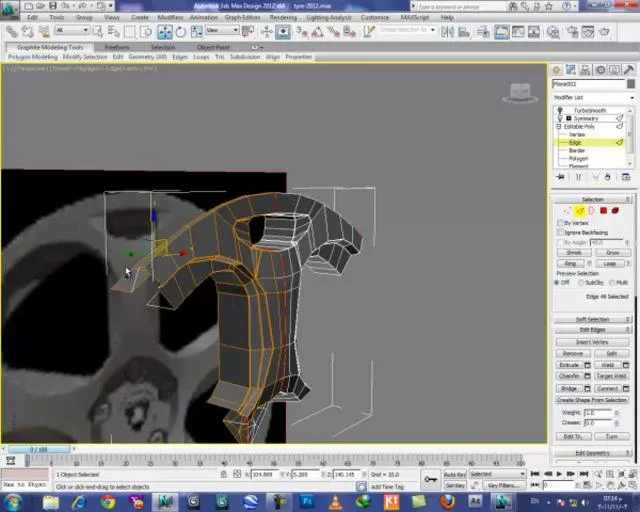Click the Chamfer button
The height and width of the screenshot is (512, 640).
tap(569, 376)
